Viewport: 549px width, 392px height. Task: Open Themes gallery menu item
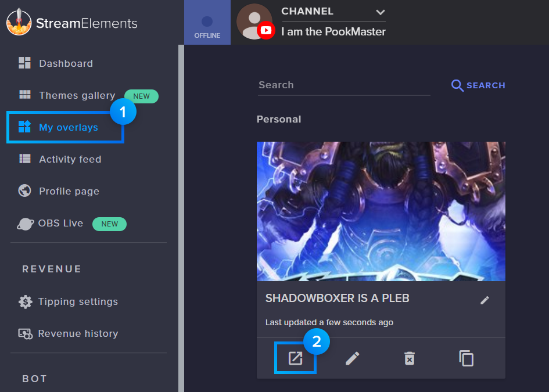pos(77,95)
